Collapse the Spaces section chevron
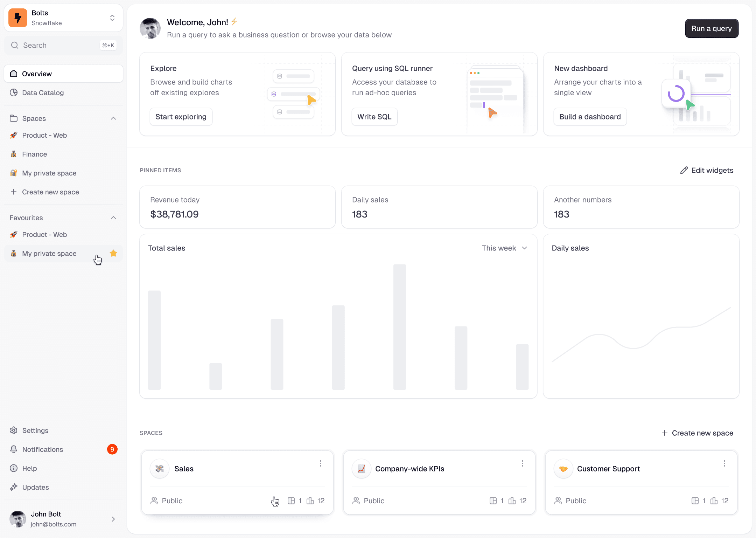 pos(113,118)
